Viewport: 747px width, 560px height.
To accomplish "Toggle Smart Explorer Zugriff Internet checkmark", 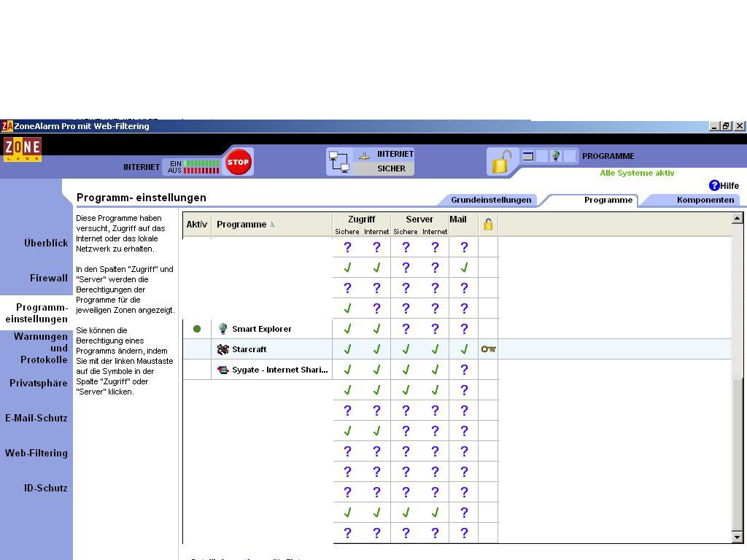I will click(x=376, y=329).
